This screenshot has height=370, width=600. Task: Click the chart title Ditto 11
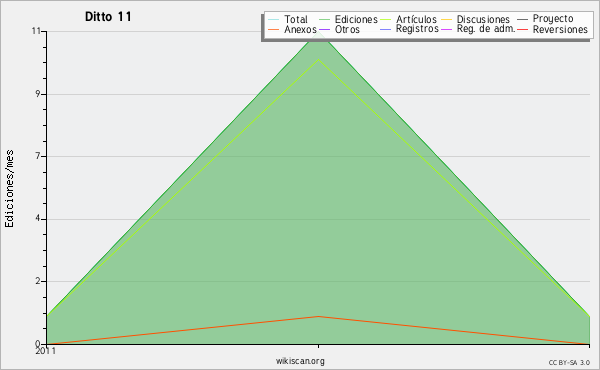pyautogui.click(x=108, y=17)
